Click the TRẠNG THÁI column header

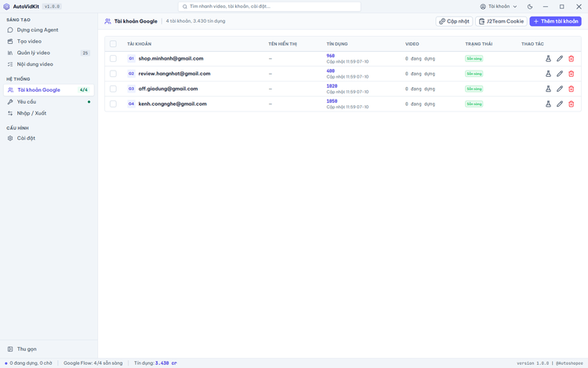478,44
